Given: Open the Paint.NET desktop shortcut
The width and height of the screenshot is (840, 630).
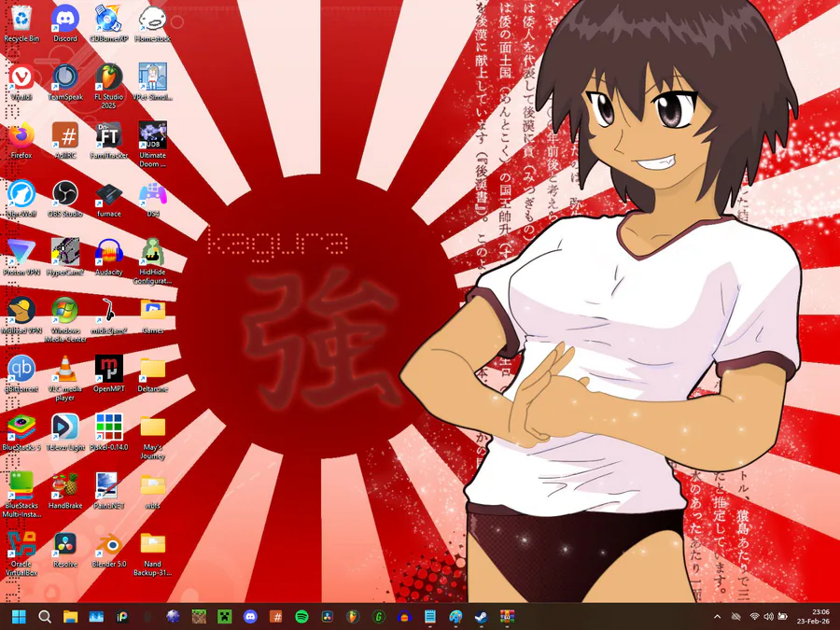Looking at the screenshot, I should [x=109, y=491].
